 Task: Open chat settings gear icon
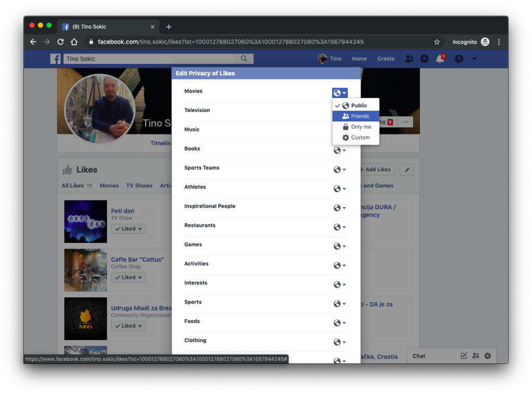point(487,356)
